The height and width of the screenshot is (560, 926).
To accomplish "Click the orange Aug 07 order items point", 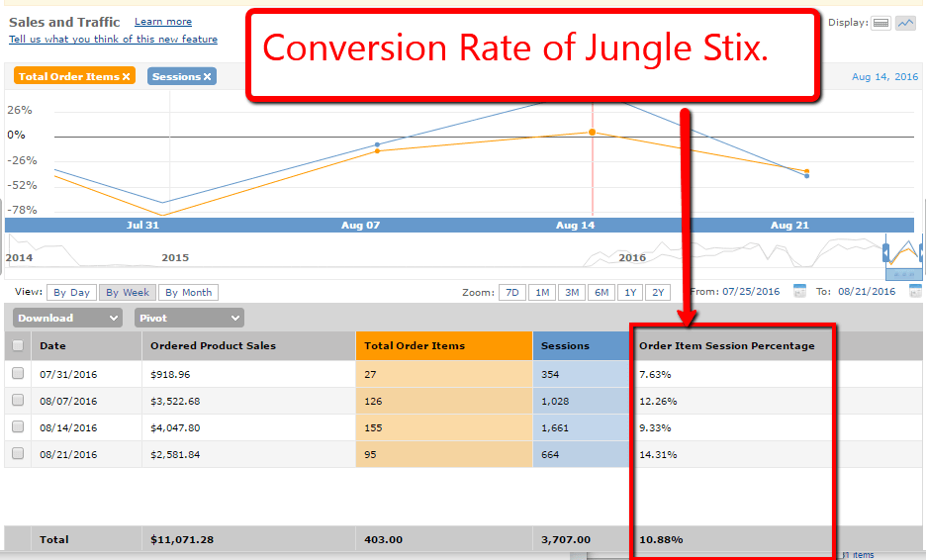I will tap(377, 151).
